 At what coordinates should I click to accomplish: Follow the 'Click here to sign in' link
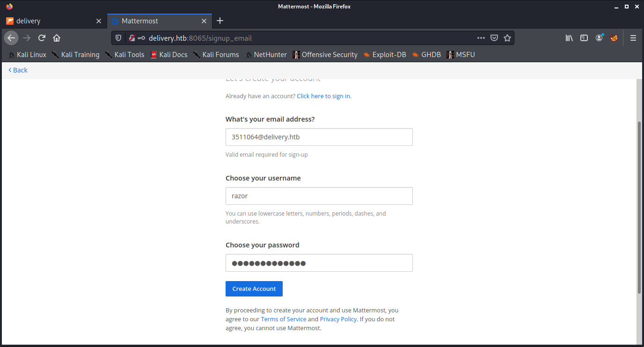pyautogui.click(x=324, y=96)
